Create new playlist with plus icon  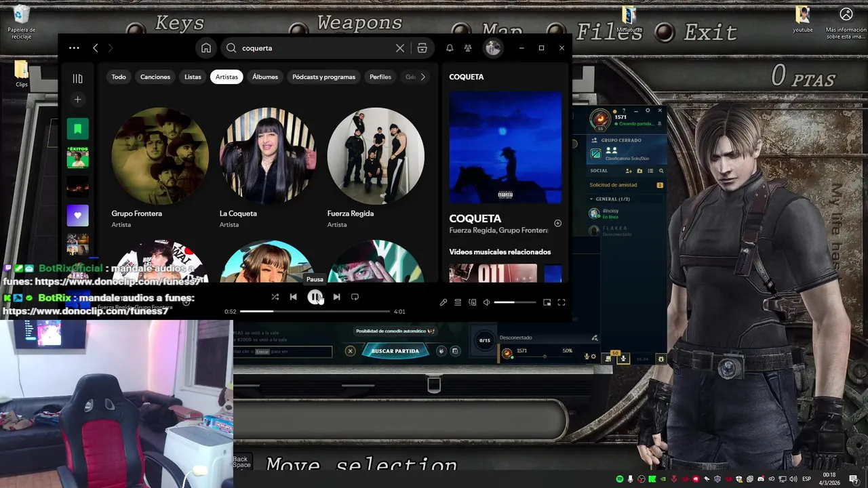(x=77, y=100)
